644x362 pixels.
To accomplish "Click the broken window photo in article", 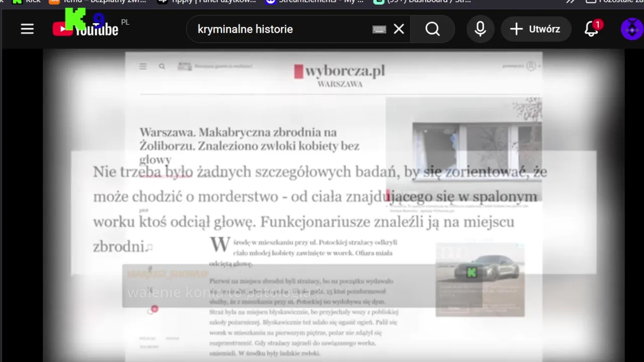I will point(464,148).
